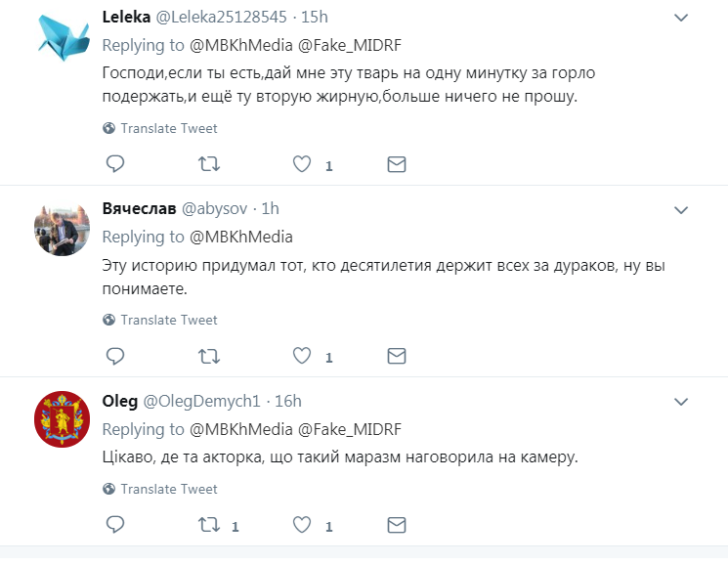The height and width of the screenshot is (565, 728).
Task: Like the tweet by Oleg
Action: [x=303, y=525]
